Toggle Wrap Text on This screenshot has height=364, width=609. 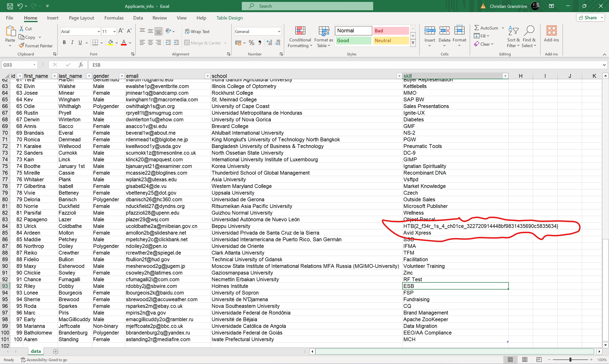197,31
